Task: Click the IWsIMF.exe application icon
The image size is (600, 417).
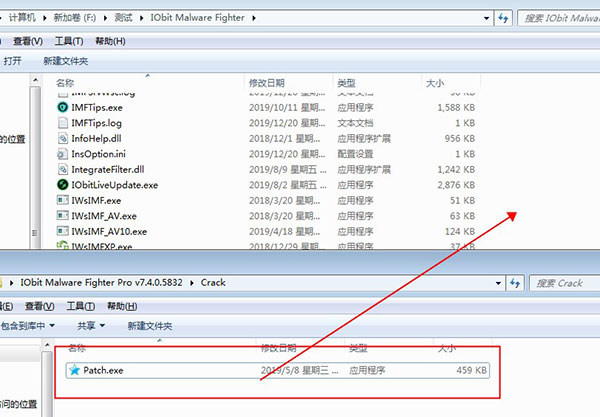Action: click(x=62, y=200)
